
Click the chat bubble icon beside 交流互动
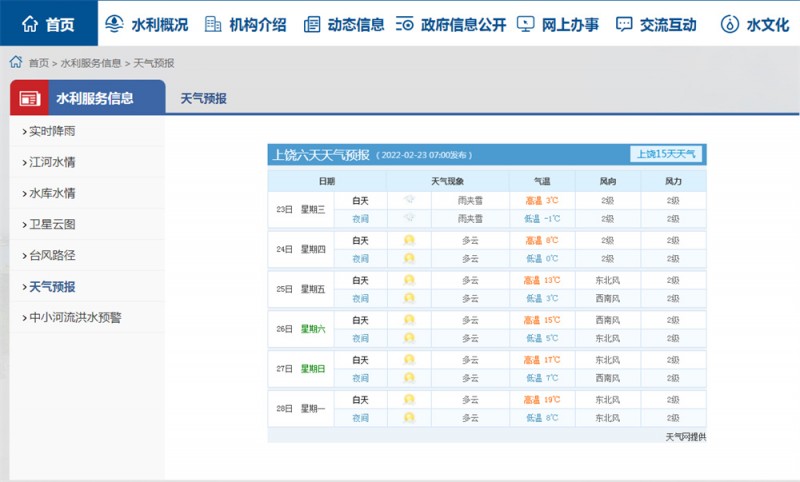coord(624,24)
